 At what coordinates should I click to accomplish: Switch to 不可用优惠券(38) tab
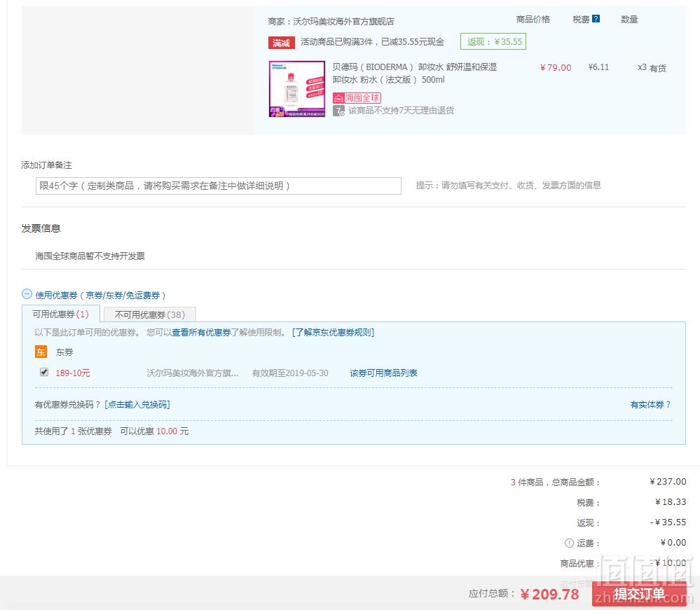[x=149, y=314]
